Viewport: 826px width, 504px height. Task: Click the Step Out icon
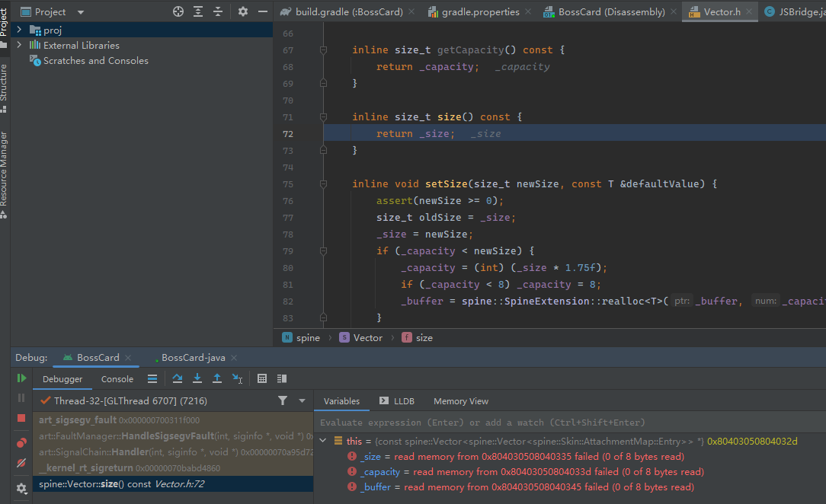217,378
